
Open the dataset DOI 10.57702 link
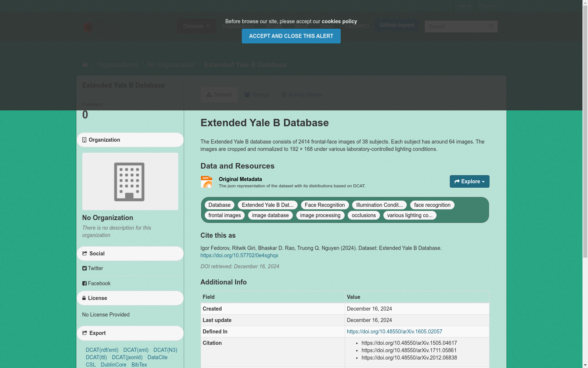coord(239,255)
